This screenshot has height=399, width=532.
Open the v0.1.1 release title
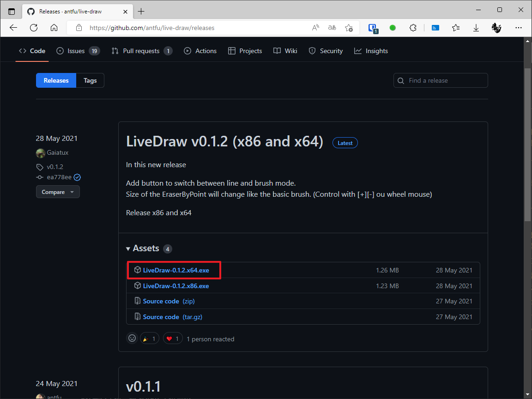[x=143, y=386]
